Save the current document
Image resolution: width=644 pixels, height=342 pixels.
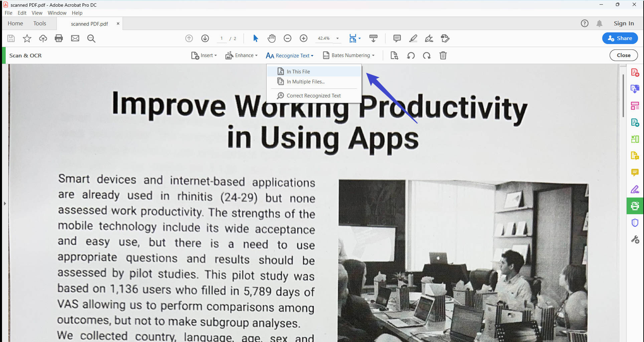tap(11, 38)
